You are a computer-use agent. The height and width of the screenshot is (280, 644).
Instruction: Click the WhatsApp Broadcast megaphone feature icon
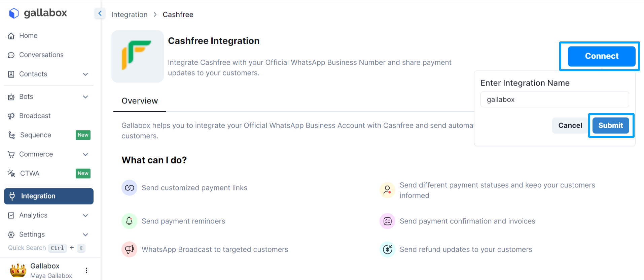pos(129,249)
